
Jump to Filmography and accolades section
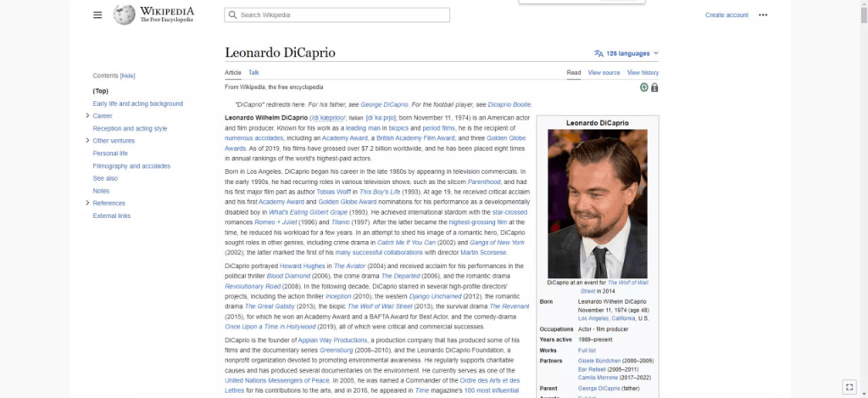131,165
